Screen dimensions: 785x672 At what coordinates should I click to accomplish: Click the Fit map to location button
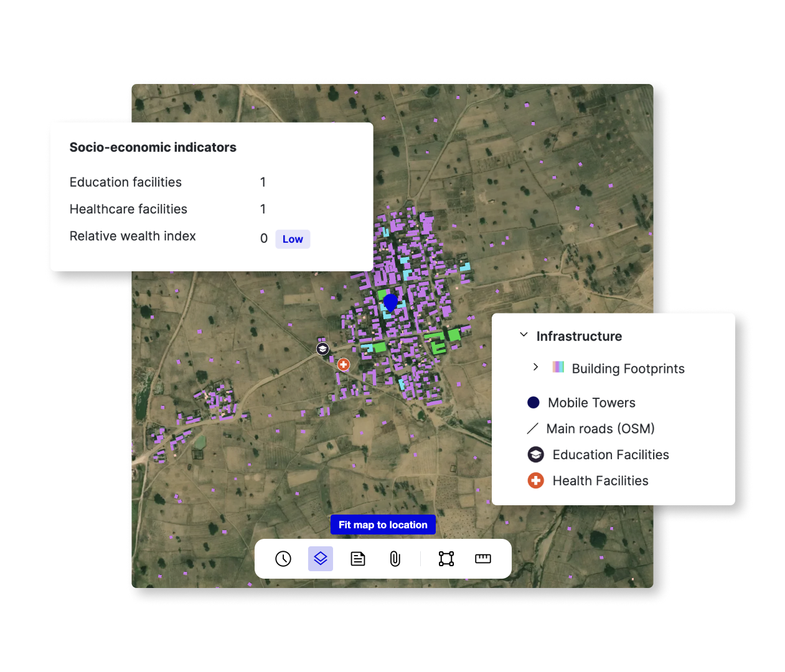click(x=383, y=525)
